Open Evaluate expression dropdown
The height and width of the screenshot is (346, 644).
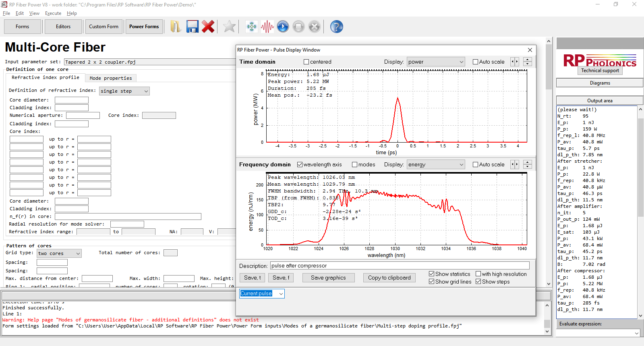(x=598, y=333)
